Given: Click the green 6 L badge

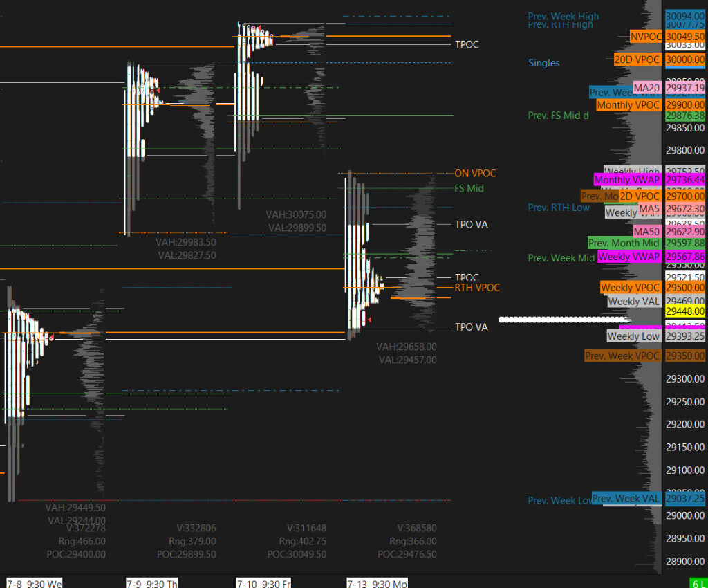Looking at the screenshot, I should 698,583.
